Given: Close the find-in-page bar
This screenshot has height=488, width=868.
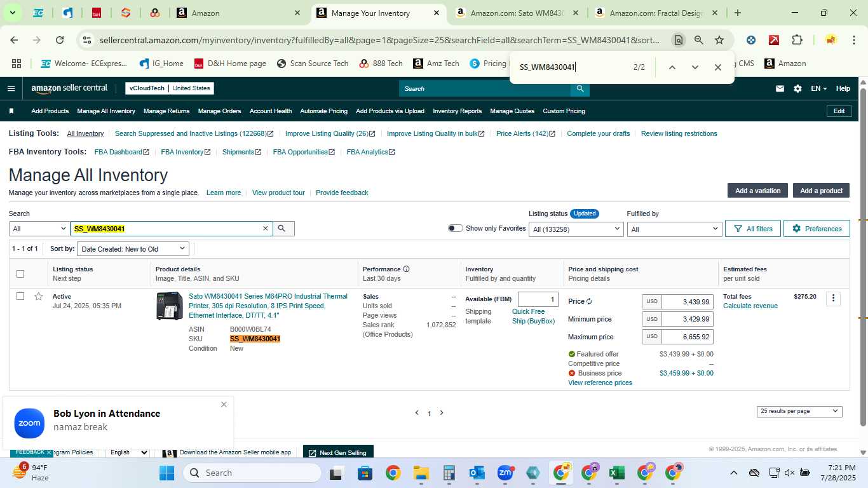Looking at the screenshot, I should tap(717, 67).
